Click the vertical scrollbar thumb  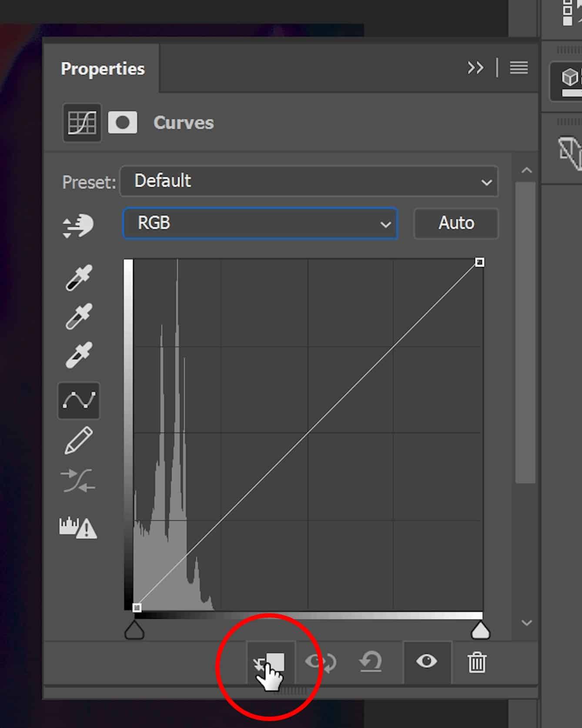(x=525, y=333)
